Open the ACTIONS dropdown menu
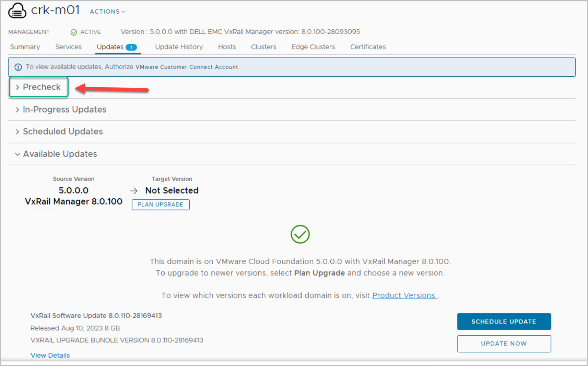The width and height of the screenshot is (588, 366). click(107, 12)
